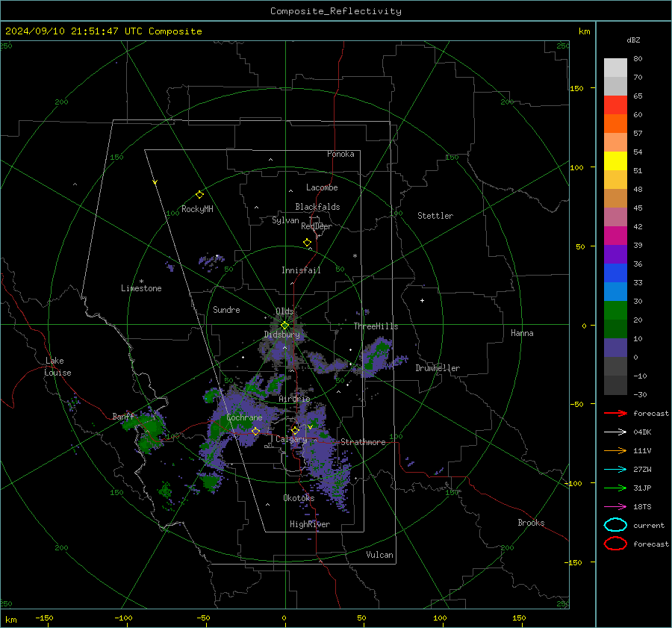
Task: Click the Innisfail label
Action: 301,270
